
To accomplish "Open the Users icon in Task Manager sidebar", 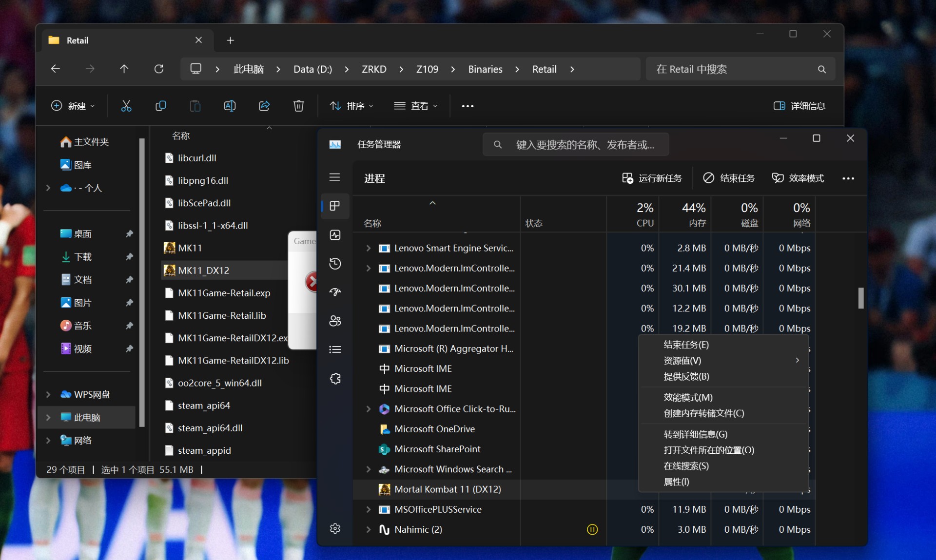I will pos(335,321).
